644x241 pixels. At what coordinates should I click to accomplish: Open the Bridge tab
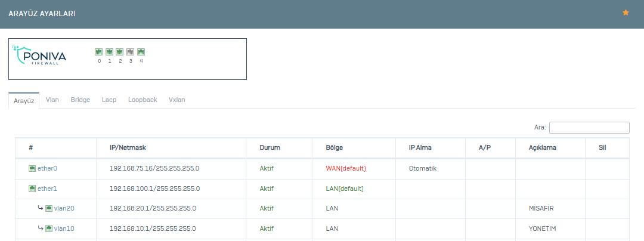(x=80, y=100)
